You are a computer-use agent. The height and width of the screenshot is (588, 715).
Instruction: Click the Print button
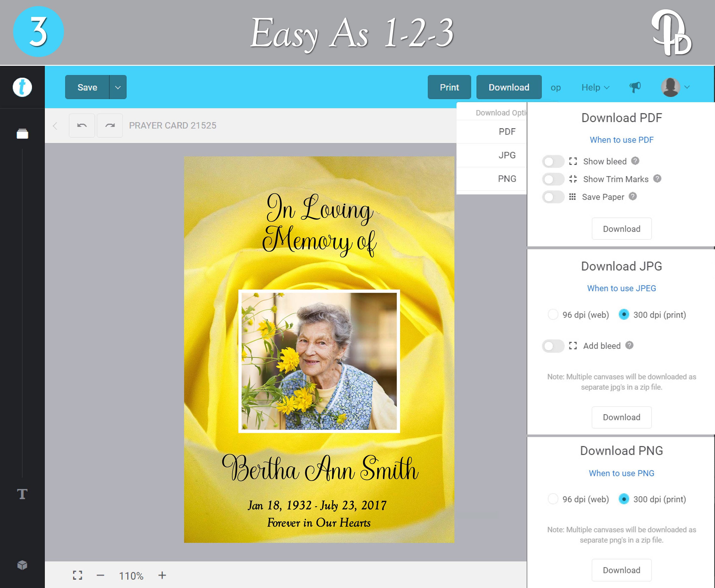coord(449,87)
